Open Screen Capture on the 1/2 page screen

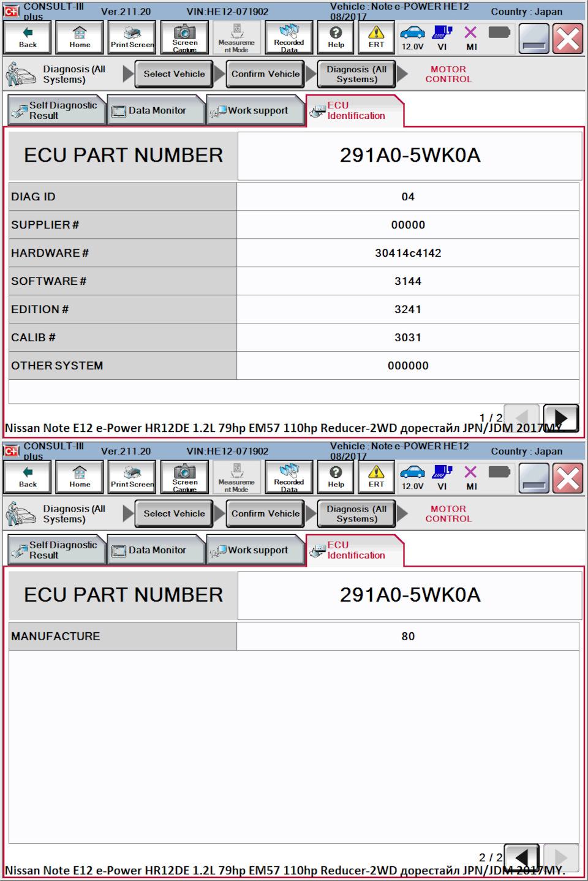point(184,37)
